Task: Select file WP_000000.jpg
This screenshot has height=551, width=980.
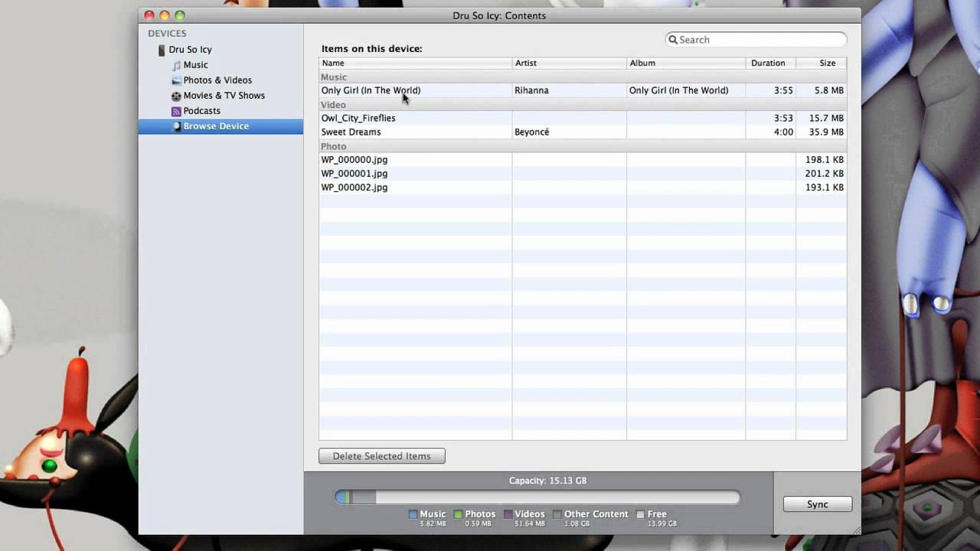Action: (354, 160)
